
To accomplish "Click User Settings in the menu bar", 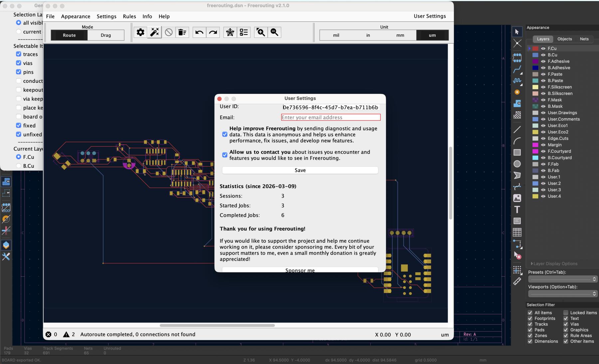I will [430, 16].
